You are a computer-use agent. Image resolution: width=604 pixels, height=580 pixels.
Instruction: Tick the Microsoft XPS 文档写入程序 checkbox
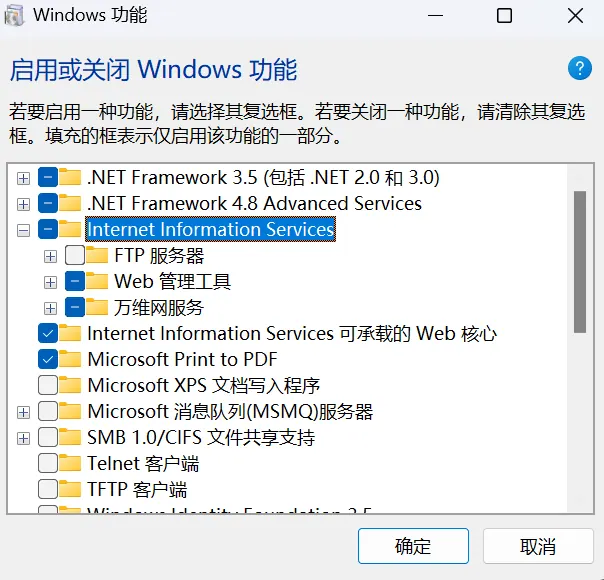tap(47, 385)
